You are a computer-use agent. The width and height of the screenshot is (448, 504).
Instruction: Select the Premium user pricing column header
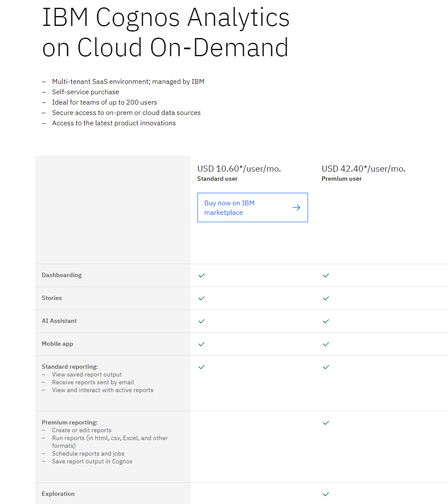(341, 179)
